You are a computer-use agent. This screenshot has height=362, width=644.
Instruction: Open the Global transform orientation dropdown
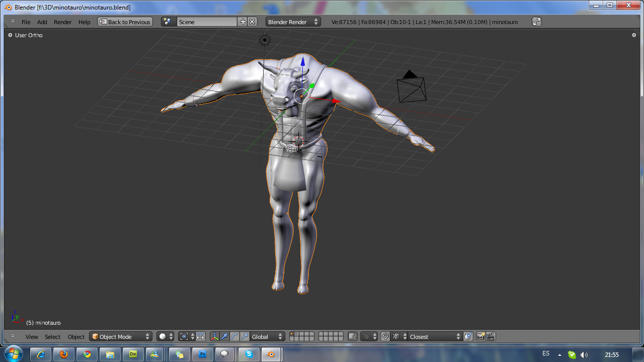(268, 336)
